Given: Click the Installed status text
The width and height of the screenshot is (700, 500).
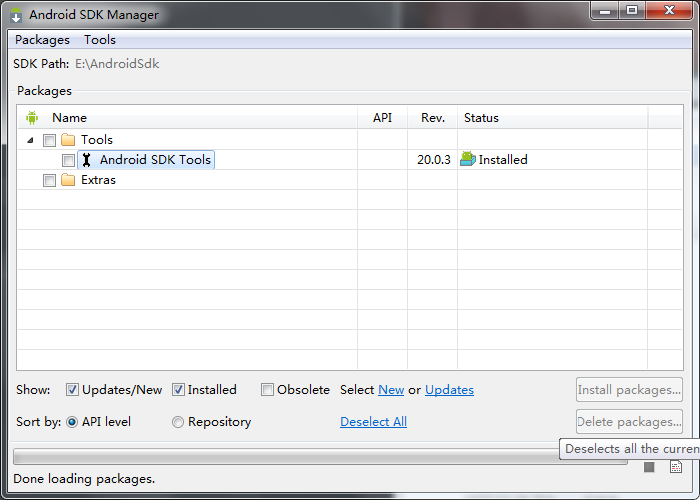Looking at the screenshot, I should point(503,160).
